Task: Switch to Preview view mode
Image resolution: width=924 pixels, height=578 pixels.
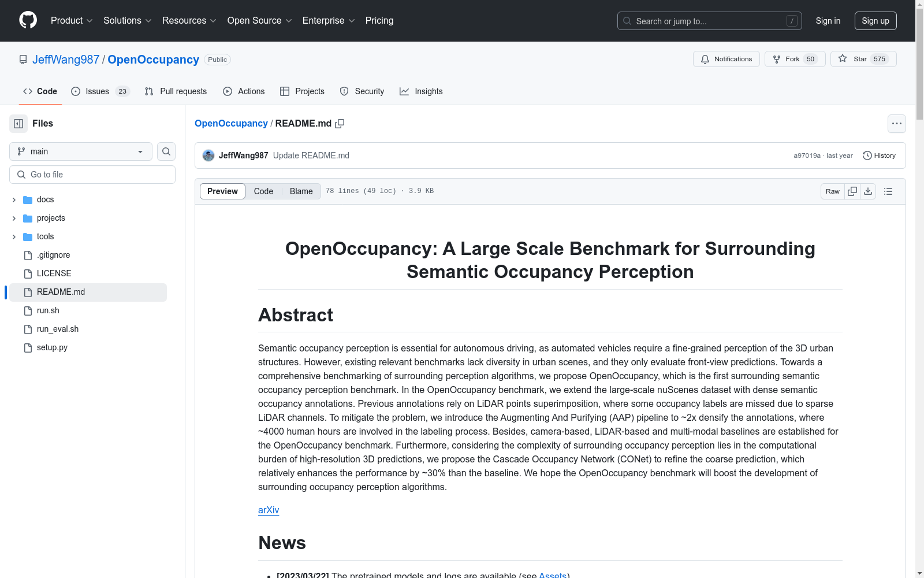Action: pos(222,191)
